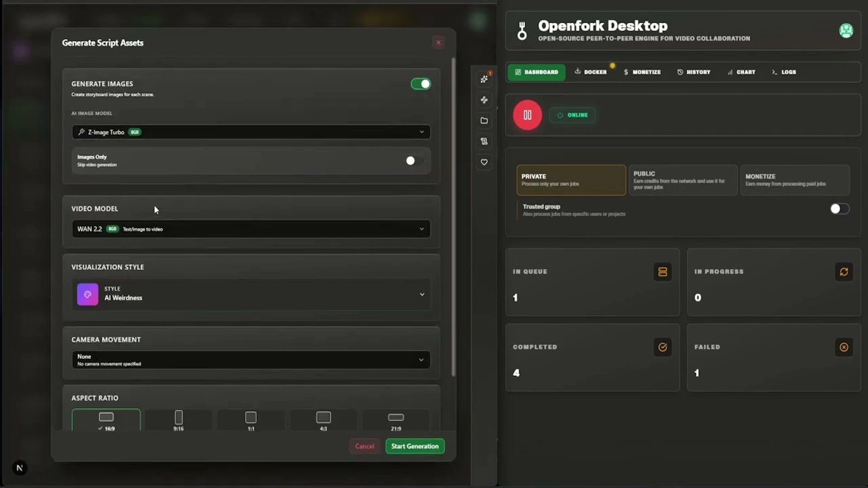The image size is (868, 488).
Task: Select the Monetize processing mode card
Action: tap(795, 180)
